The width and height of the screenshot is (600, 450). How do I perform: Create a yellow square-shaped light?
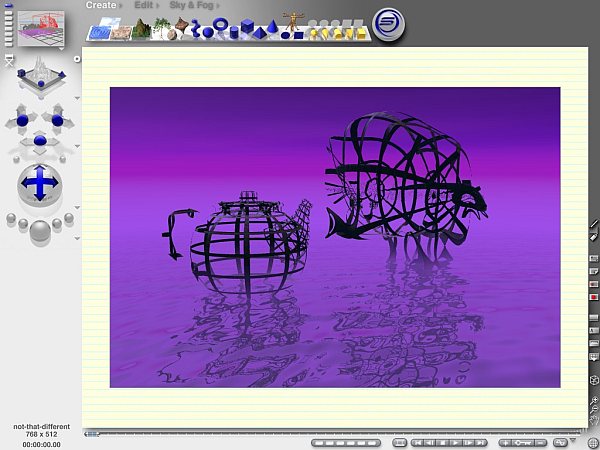pos(362,34)
